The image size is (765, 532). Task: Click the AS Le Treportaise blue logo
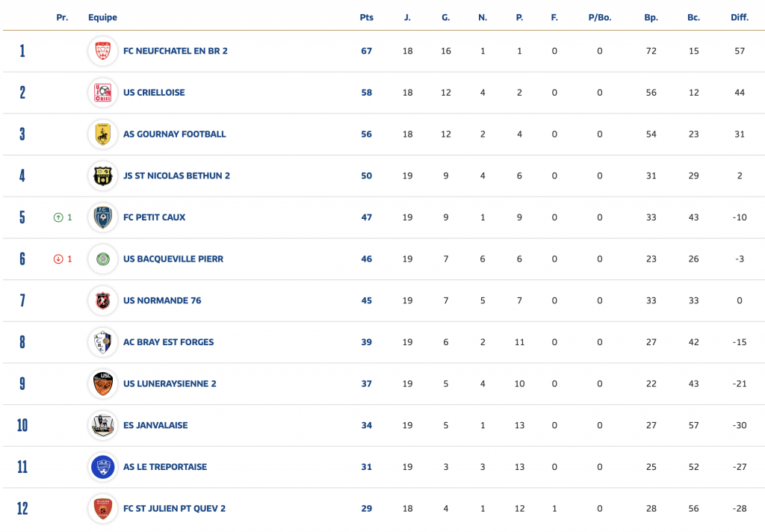point(102,467)
